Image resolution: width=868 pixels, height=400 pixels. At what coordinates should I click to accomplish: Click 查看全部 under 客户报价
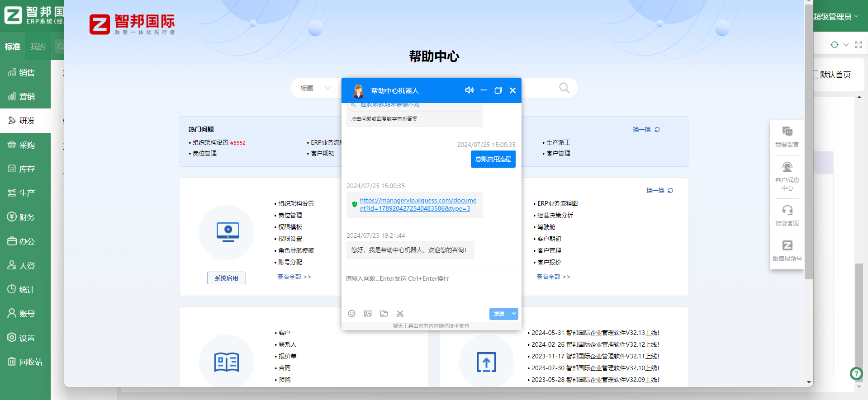(553, 277)
